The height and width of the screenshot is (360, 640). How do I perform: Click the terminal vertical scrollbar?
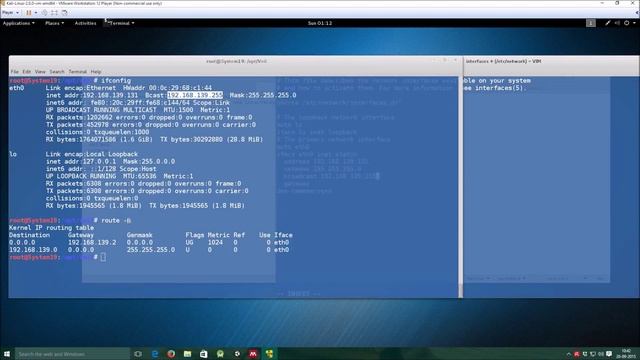tap(460, 187)
